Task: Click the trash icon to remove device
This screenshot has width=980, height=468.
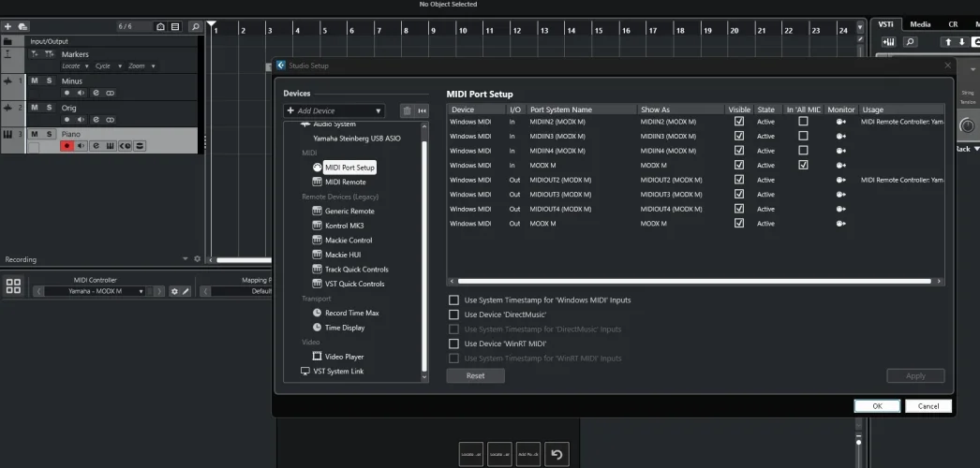Action: (x=407, y=111)
